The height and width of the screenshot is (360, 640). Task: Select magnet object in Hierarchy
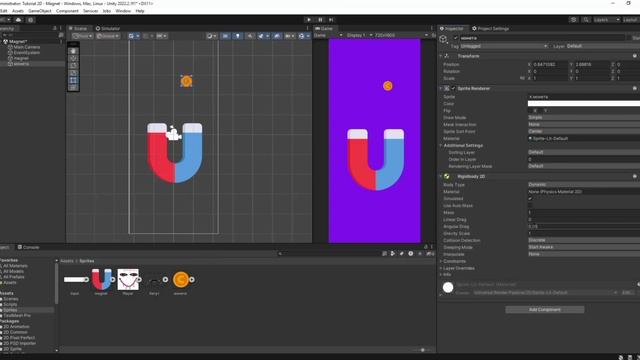pos(21,58)
